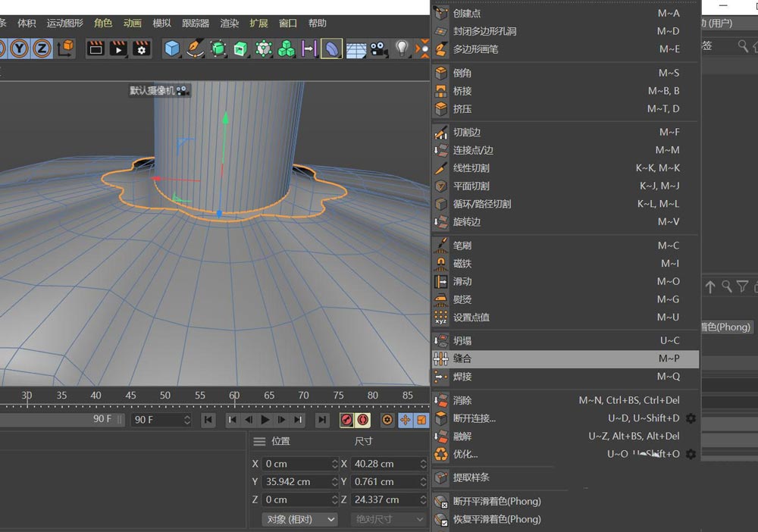
Task: Click the Cube primitive icon in toolbar
Action: click(x=173, y=49)
